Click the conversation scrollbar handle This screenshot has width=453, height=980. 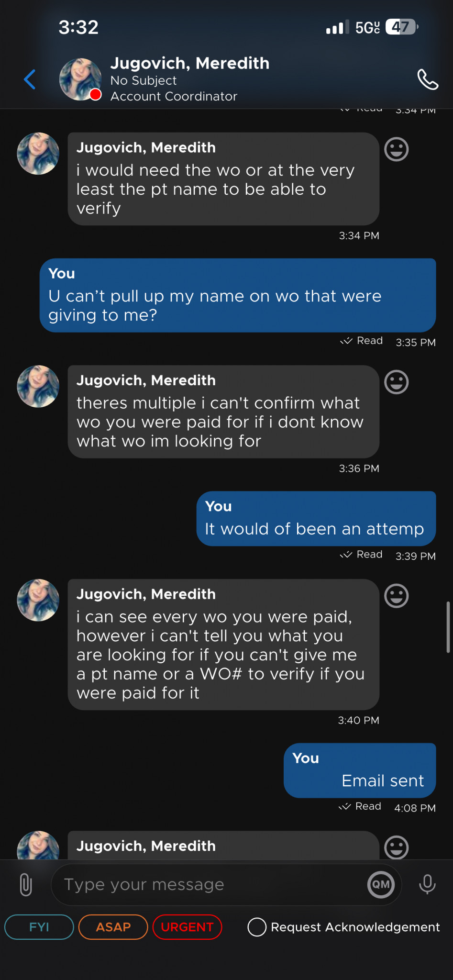pyautogui.click(x=448, y=627)
